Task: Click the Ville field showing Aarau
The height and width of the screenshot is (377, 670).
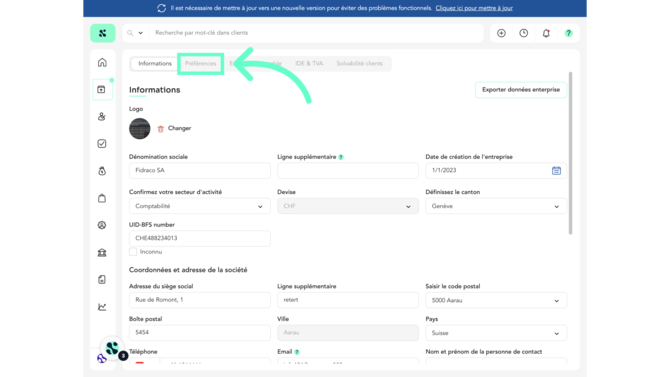Action: point(348,333)
